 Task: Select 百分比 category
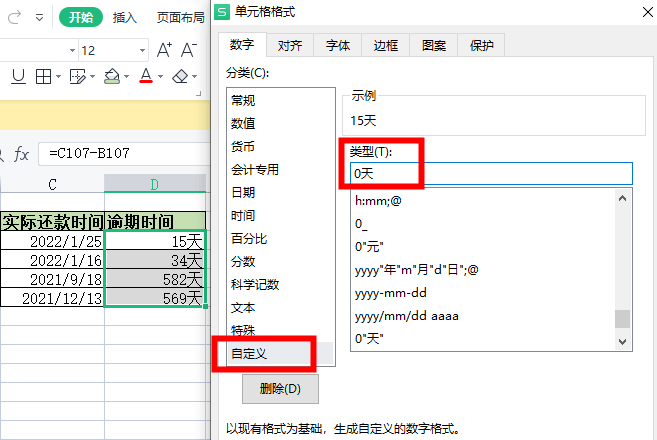click(x=280, y=239)
